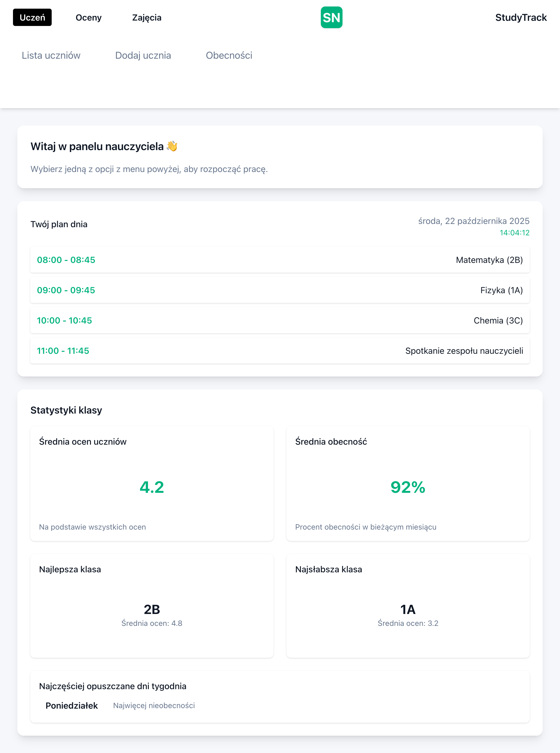
Task: Switch to the Zajęcia menu tab
Action: [146, 18]
